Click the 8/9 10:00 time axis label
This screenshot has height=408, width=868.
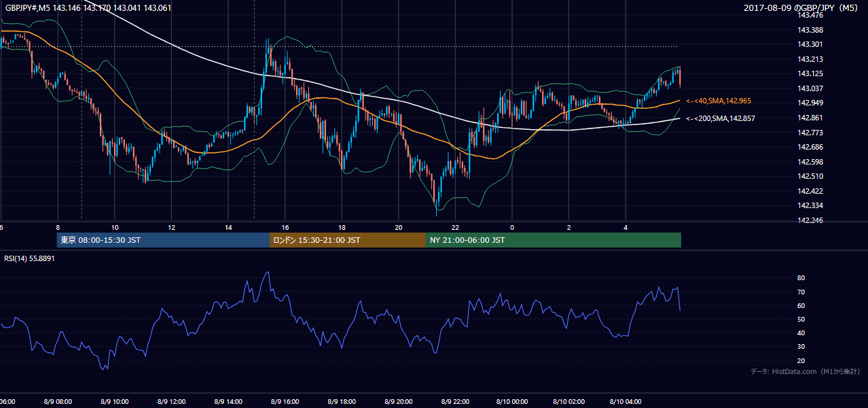point(114,402)
